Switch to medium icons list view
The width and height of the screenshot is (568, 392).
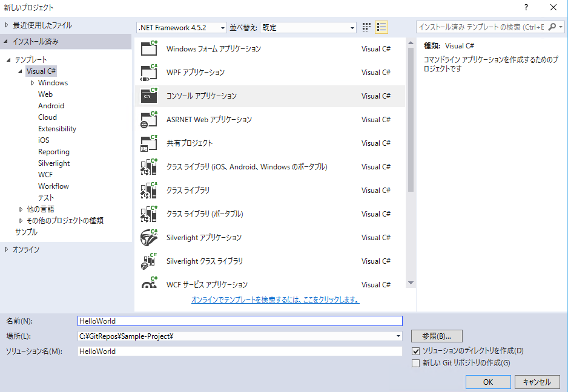[x=381, y=27]
